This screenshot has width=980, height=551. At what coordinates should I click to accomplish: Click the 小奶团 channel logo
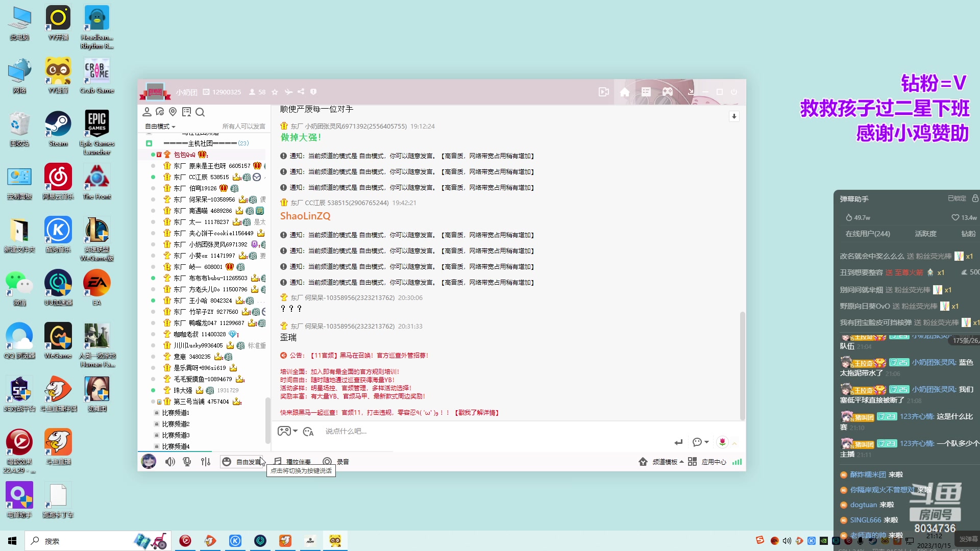tap(155, 92)
